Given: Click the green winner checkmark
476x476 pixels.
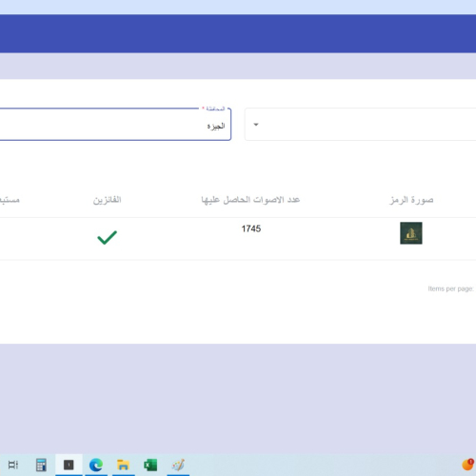Looking at the screenshot, I should pyautogui.click(x=107, y=237).
